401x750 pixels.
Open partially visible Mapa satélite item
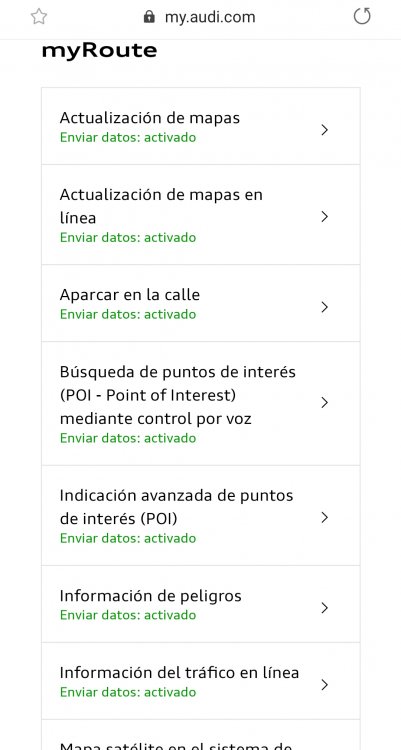coord(200,735)
